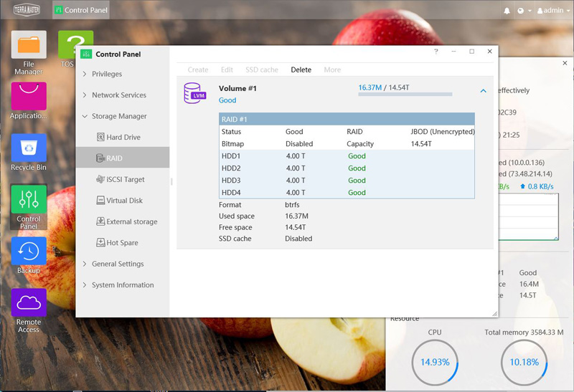
Task: Open File Manager desktop icon
Action: pos(29,45)
